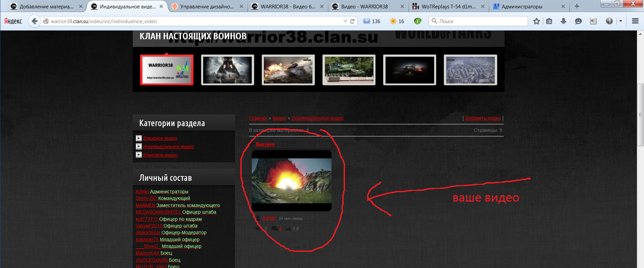Bookmark this page with star icon
The height and width of the screenshot is (268, 644).
click(x=536, y=21)
